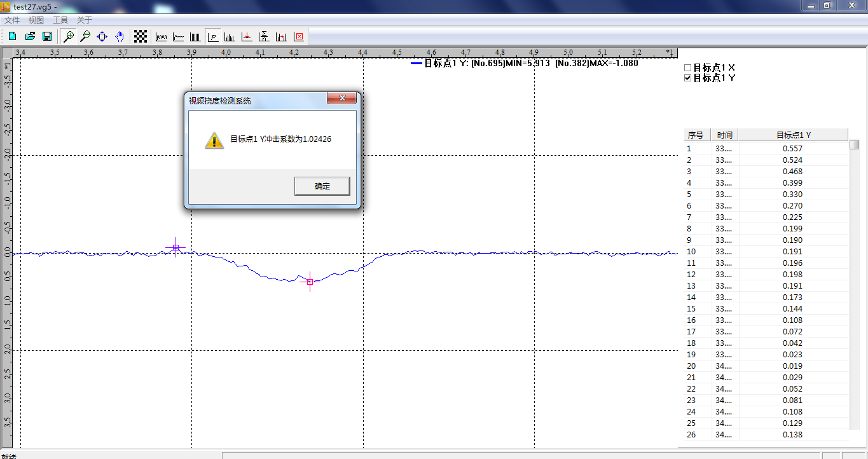The width and height of the screenshot is (868, 459).
Task: Click the fit-to-view four-arrows icon
Action: click(x=102, y=36)
